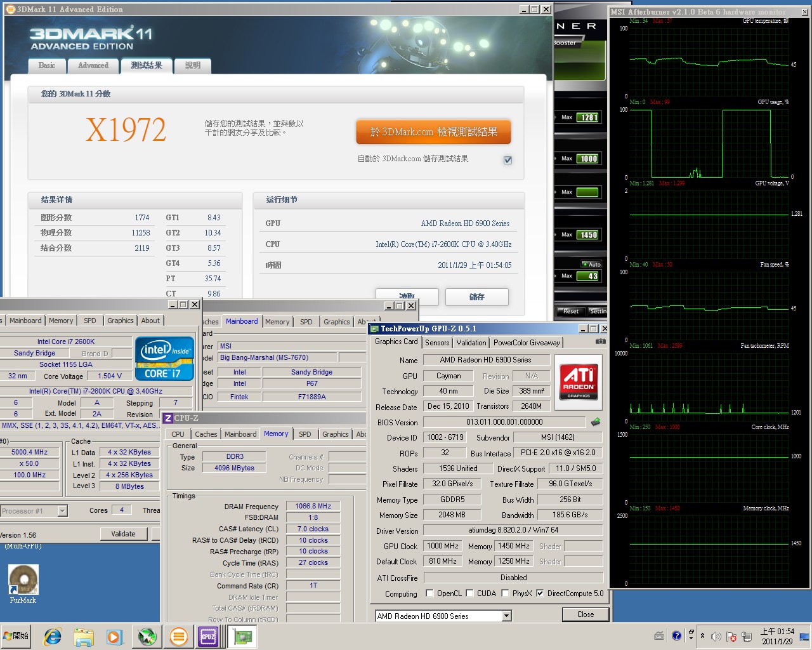This screenshot has width=812, height=650.
Task: Click the Close button in GPU-Z
Action: click(x=586, y=614)
